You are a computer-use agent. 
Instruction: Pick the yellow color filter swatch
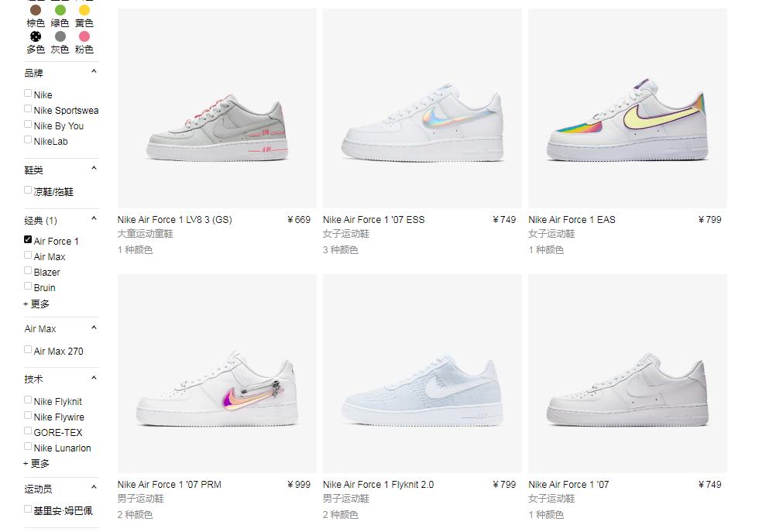84,10
